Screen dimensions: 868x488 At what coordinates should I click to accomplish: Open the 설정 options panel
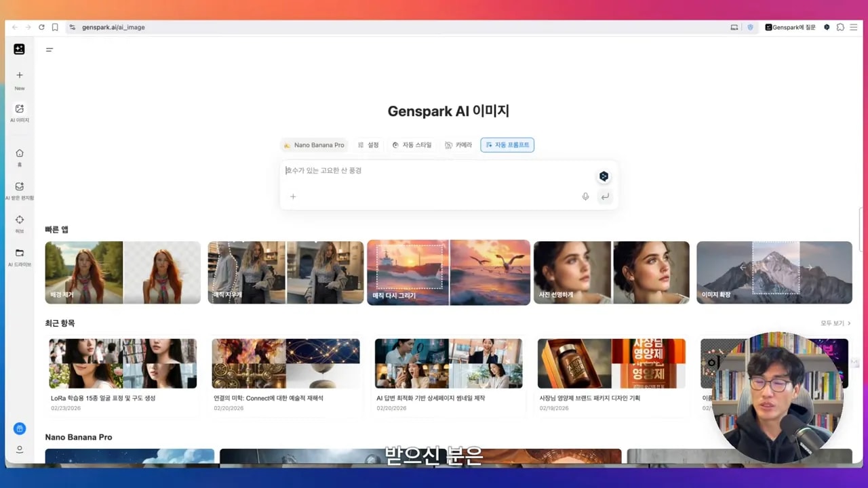click(368, 144)
